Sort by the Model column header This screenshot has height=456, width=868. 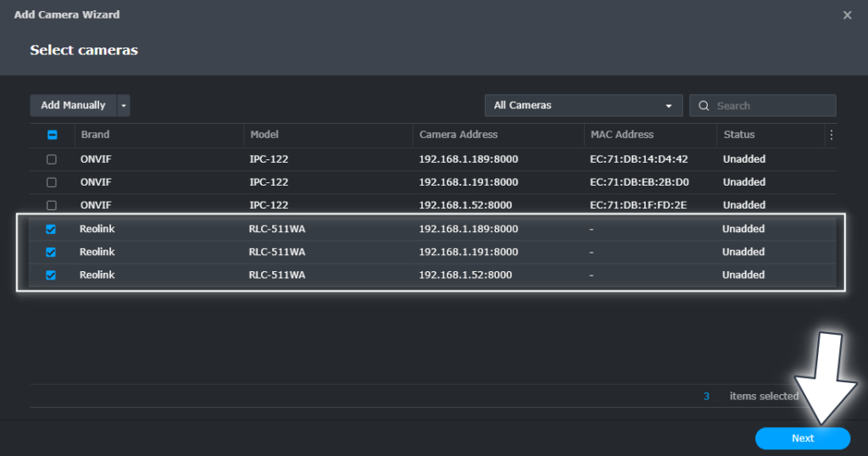tap(264, 135)
